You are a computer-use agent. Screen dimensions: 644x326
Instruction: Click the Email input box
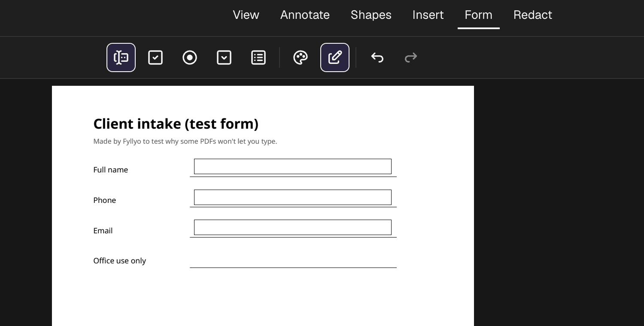click(293, 227)
